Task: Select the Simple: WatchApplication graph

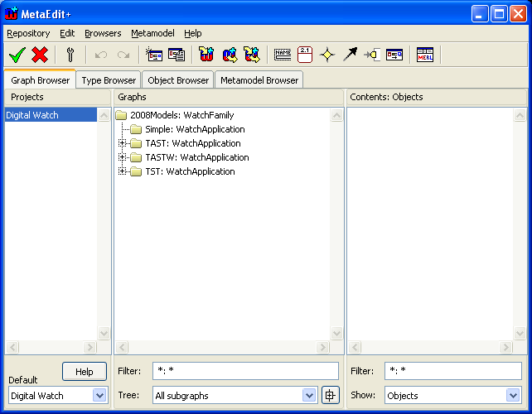Action: [195, 129]
